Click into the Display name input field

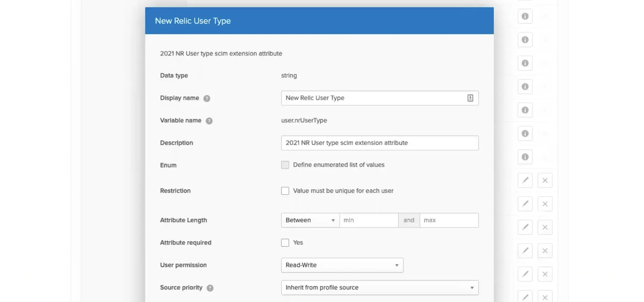coord(380,98)
